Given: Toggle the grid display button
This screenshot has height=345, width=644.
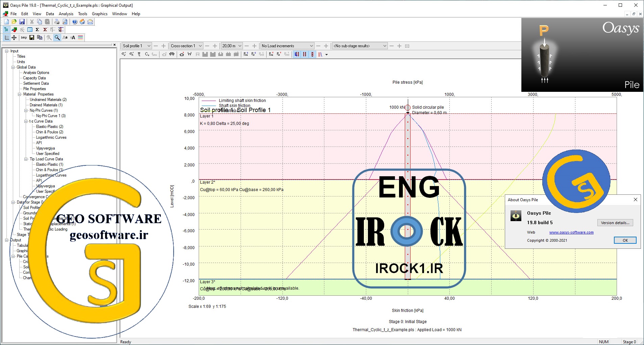Looking at the screenshot, I should (7, 37).
